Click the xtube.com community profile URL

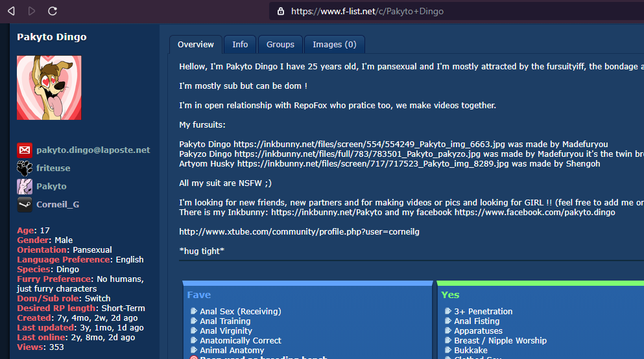tap(299, 232)
